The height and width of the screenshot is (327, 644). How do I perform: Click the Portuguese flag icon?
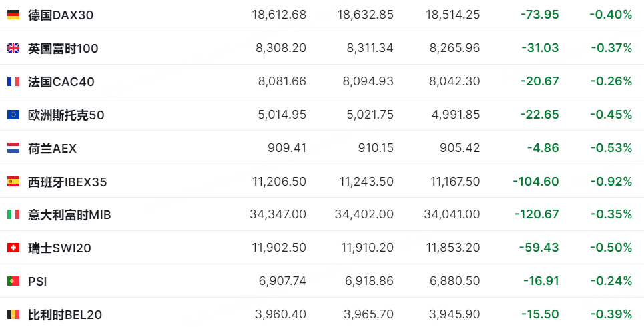point(13,281)
